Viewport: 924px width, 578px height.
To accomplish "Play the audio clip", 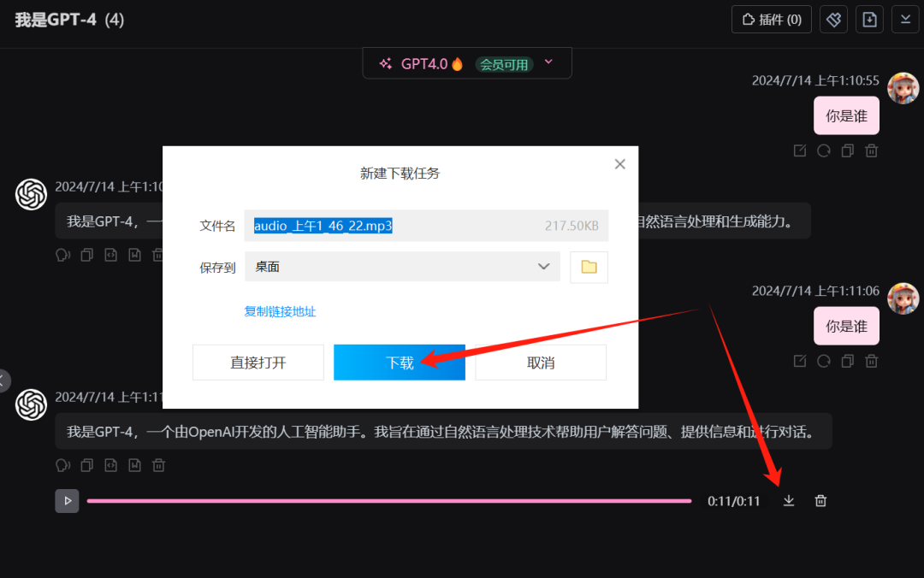I will tap(68, 501).
